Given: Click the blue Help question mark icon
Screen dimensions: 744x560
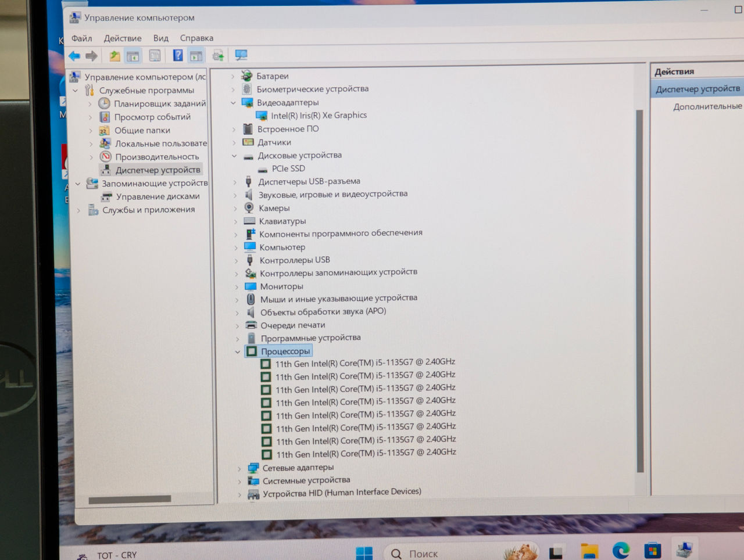Looking at the screenshot, I should click(178, 55).
